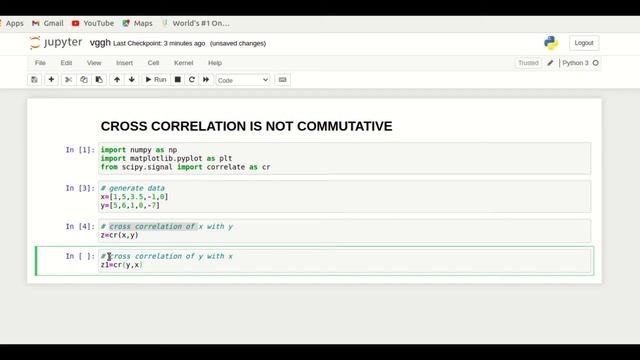Open the World's #1 On... bookmark
This screenshot has height=360, width=640.
click(x=196, y=23)
